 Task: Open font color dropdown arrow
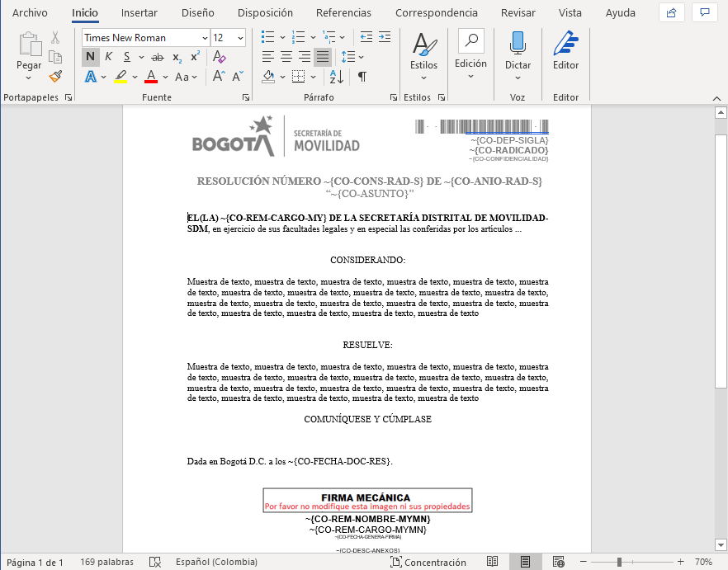click(x=165, y=77)
